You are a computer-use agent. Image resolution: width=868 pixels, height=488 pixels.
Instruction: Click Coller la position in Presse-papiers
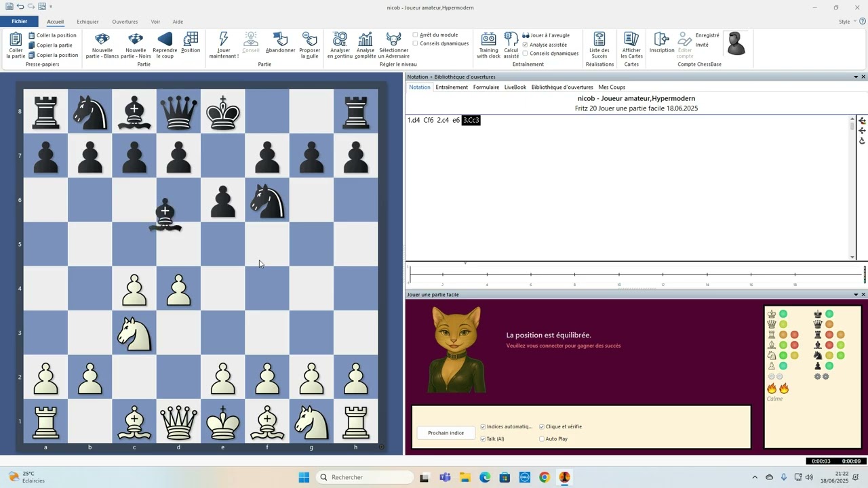pyautogui.click(x=52, y=35)
